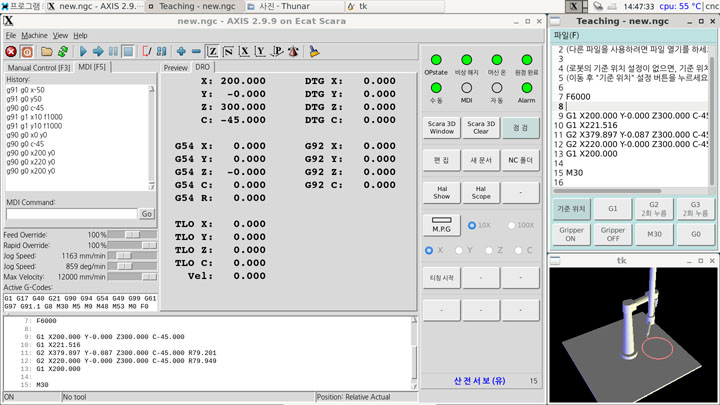Click the MDI Command input field
Viewport: 720px width, 405px height.
72,214
